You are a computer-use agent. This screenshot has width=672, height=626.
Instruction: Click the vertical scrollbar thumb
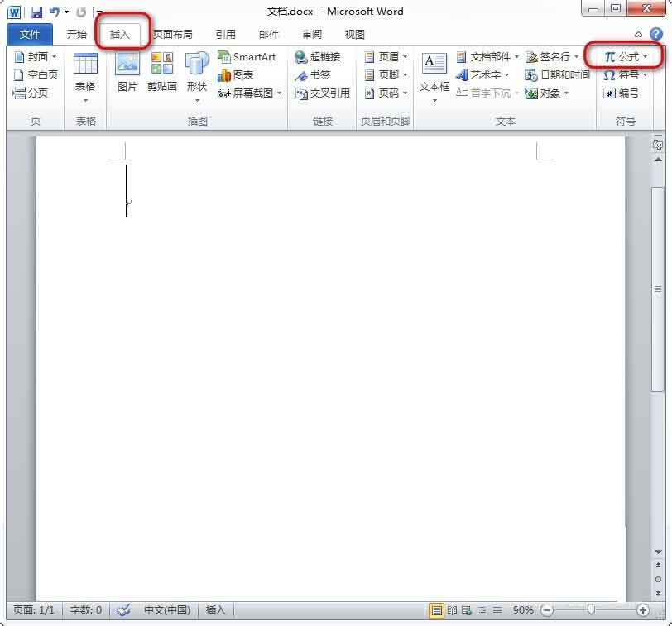[658, 289]
